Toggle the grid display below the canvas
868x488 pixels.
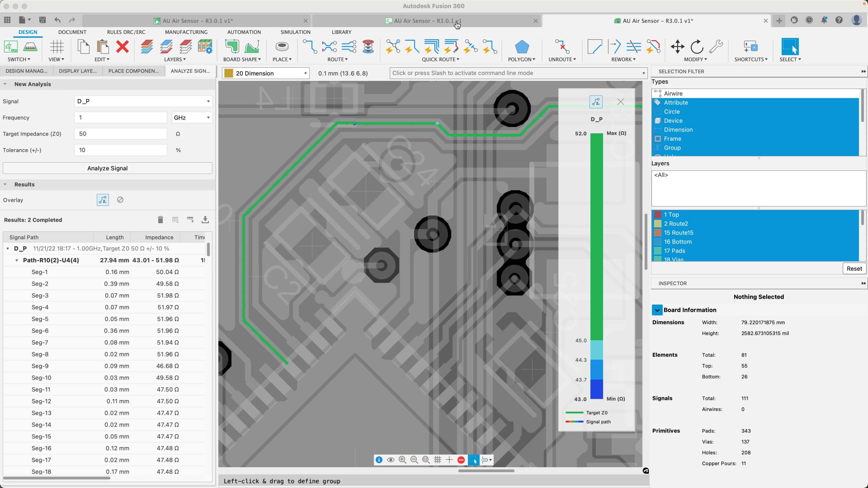point(437,460)
